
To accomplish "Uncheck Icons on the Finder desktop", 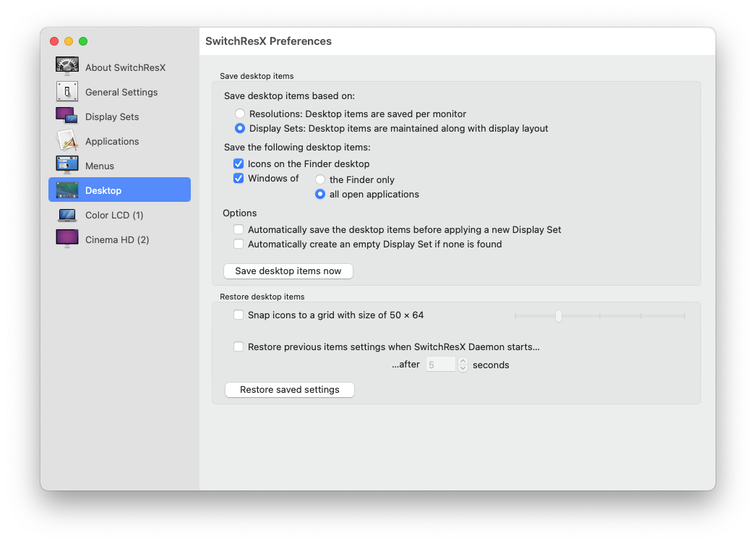I will [x=239, y=163].
